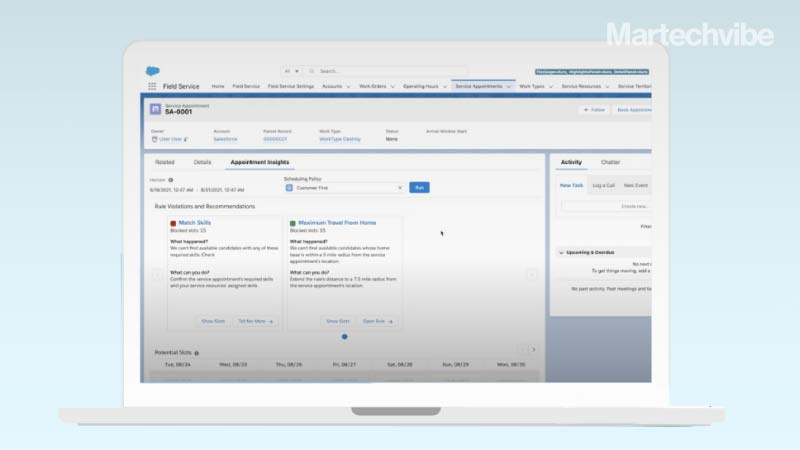The width and height of the screenshot is (800, 450).
Task: Select the Log a Call activity tab
Action: click(x=604, y=185)
